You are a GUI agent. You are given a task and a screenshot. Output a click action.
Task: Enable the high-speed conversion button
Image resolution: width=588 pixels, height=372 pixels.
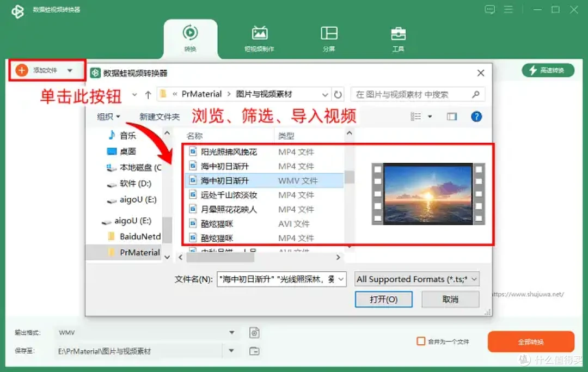point(548,70)
